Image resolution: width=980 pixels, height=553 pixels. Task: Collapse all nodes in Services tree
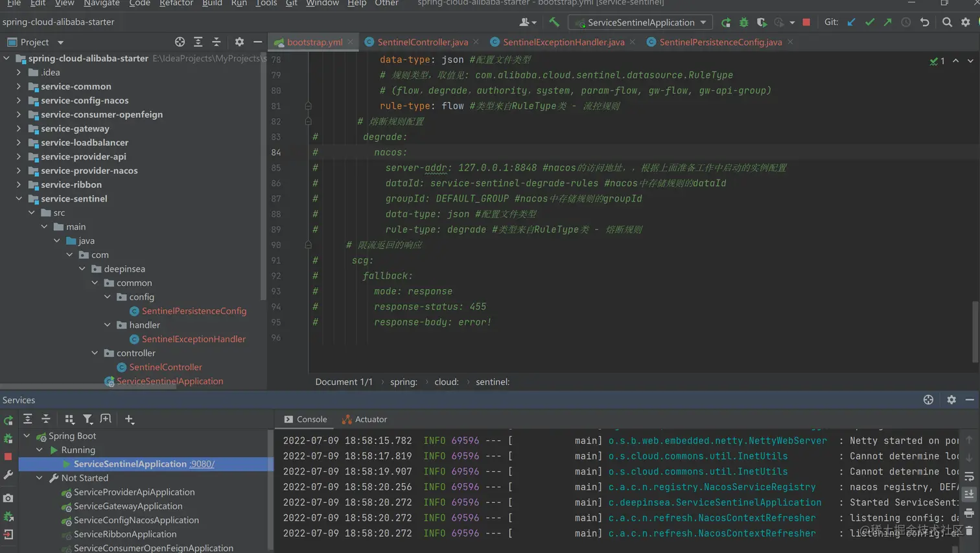[46, 419]
